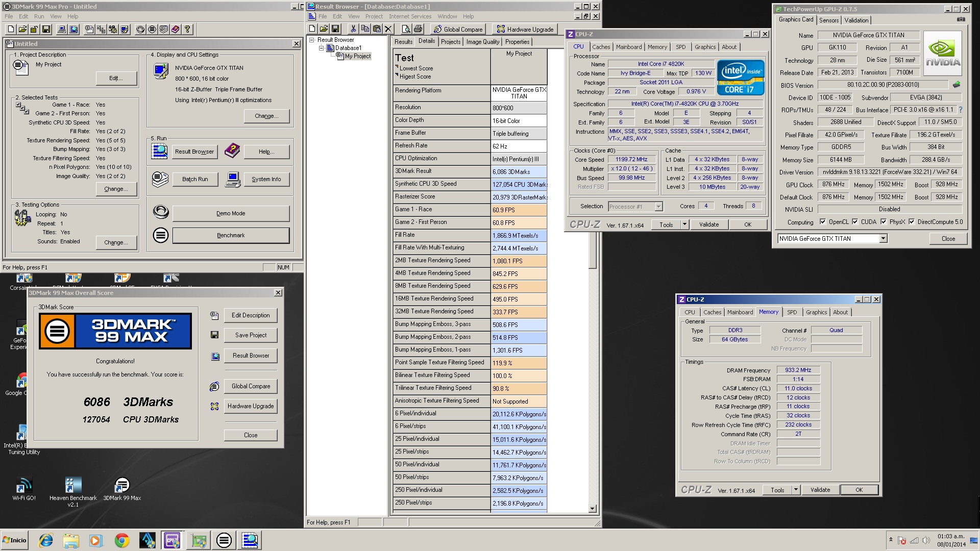Image resolution: width=980 pixels, height=551 pixels.
Task: Open Mainboard tab in CPU-Z CPU window
Action: (x=628, y=47)
